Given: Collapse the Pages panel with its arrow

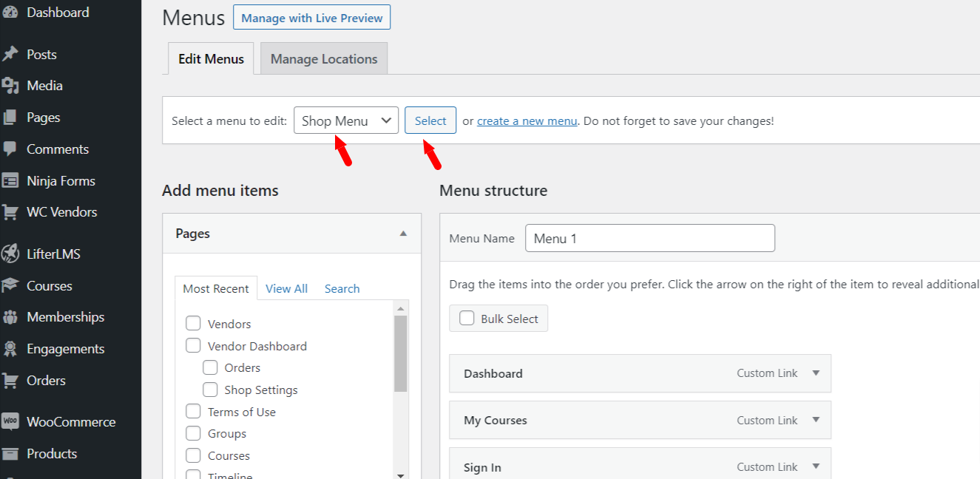Looking at the screenshot, I should click(x=403, y=234).
